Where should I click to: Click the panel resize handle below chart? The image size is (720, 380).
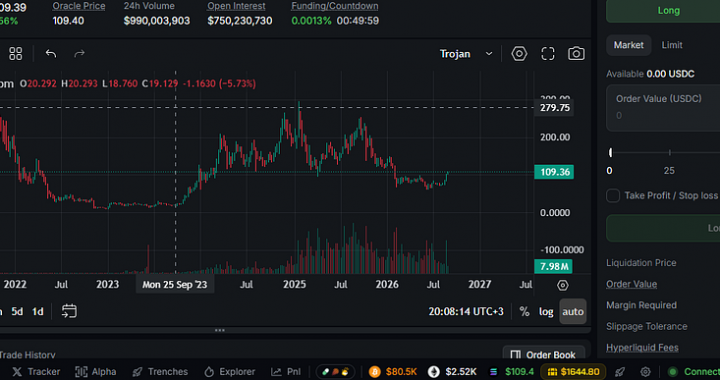coord(219,330)
